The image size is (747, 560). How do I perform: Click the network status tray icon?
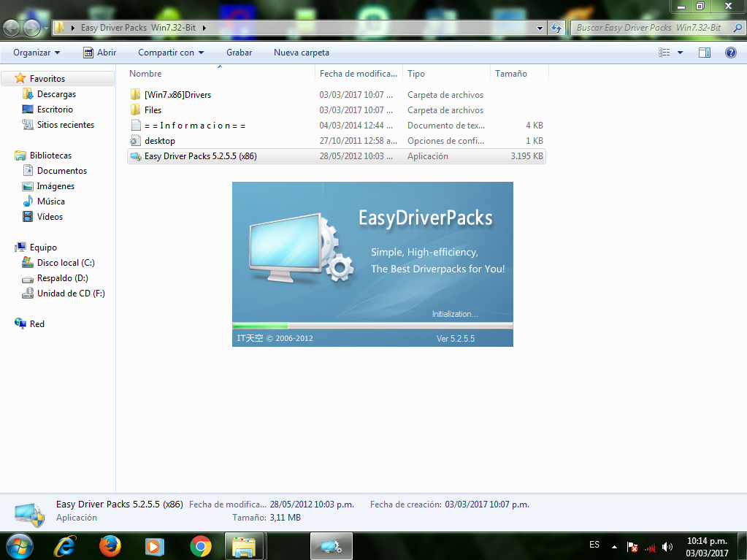[651, 547]
